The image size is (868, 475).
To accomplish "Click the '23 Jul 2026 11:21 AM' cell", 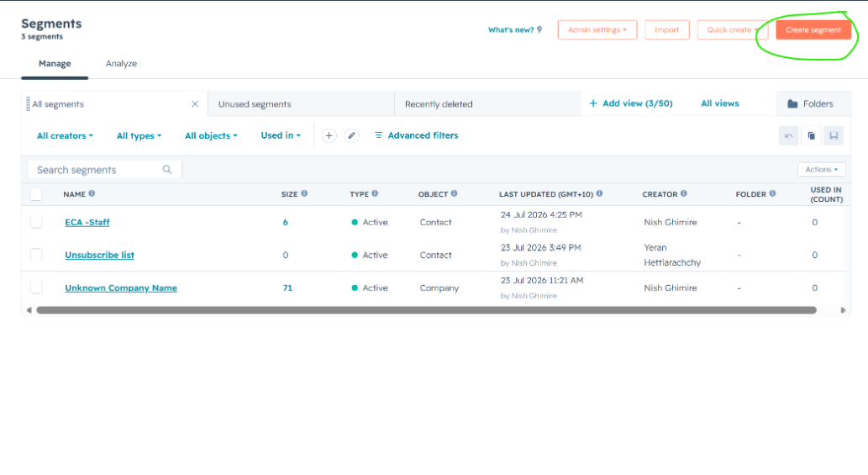I will point(542,281).
